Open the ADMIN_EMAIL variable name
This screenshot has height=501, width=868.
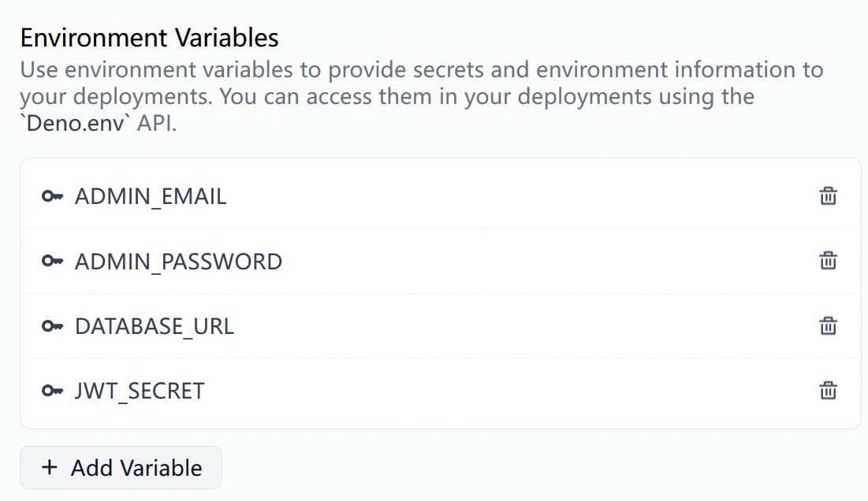coord(151,197)
